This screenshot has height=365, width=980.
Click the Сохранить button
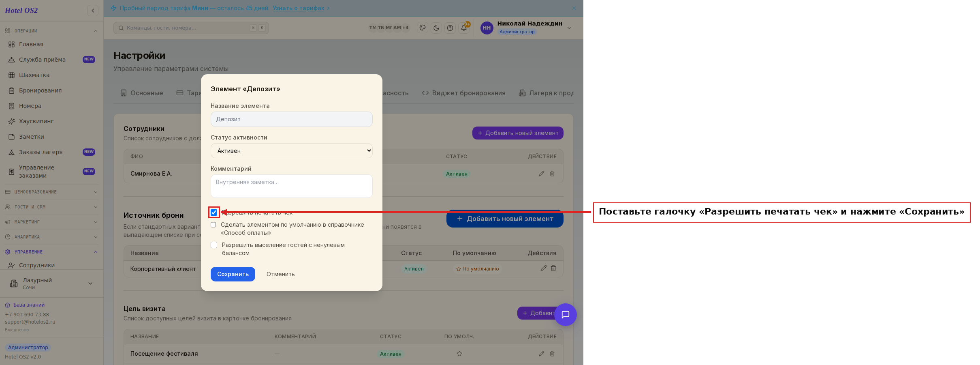233,274
